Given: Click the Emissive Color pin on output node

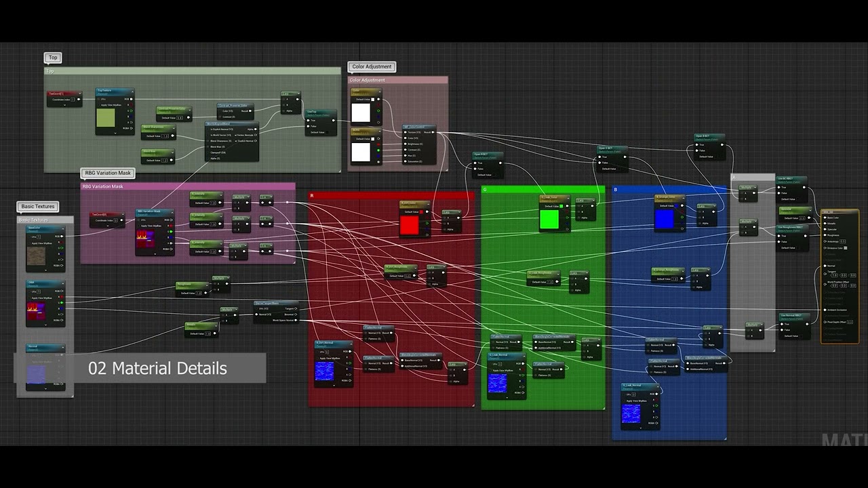Looking at the screenshot, I should pyautogui.click(x=825, y=248).
